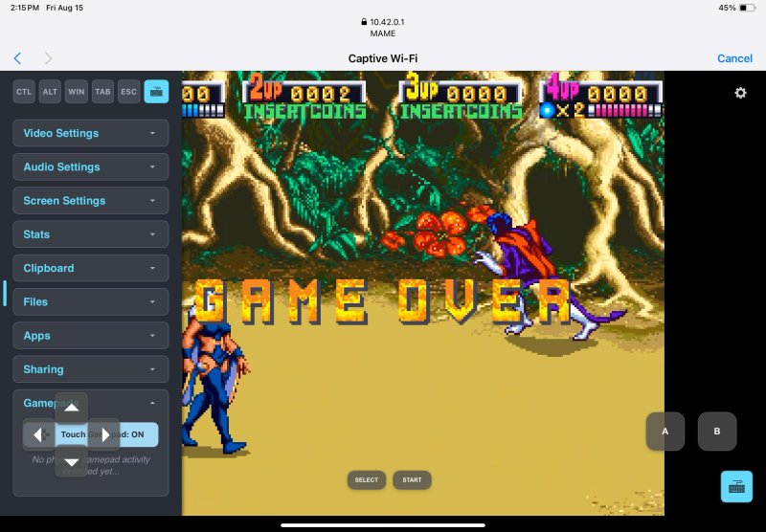Click the 3UP INSERT COINS text
The width and height of the screenshot is (766, 532).
point(462,112)
